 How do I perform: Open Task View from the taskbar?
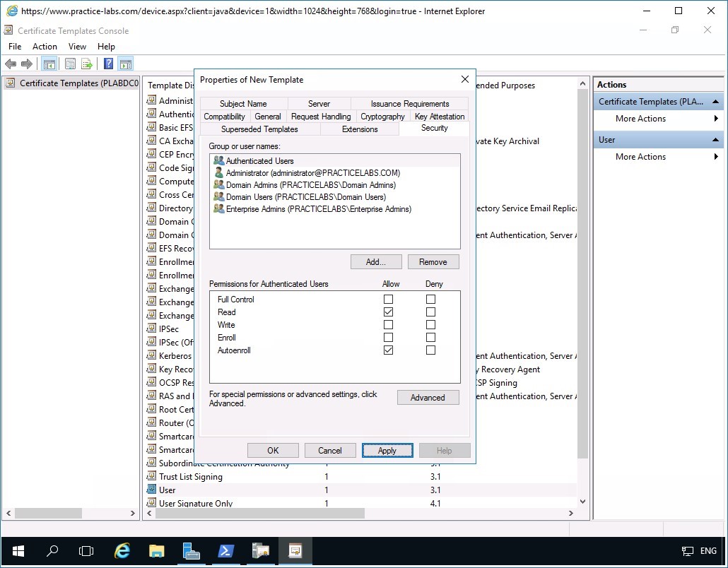tap(86, 551)
